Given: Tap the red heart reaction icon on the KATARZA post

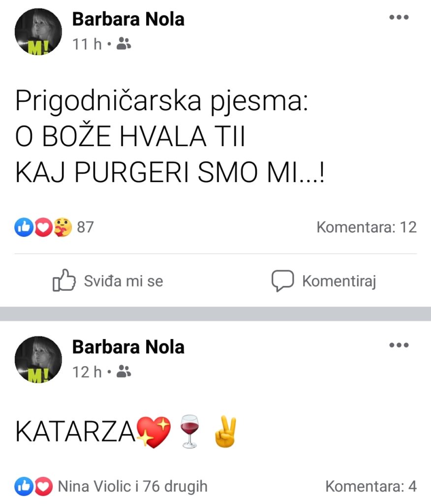Looking at the screenshot, I should (43, 486).
